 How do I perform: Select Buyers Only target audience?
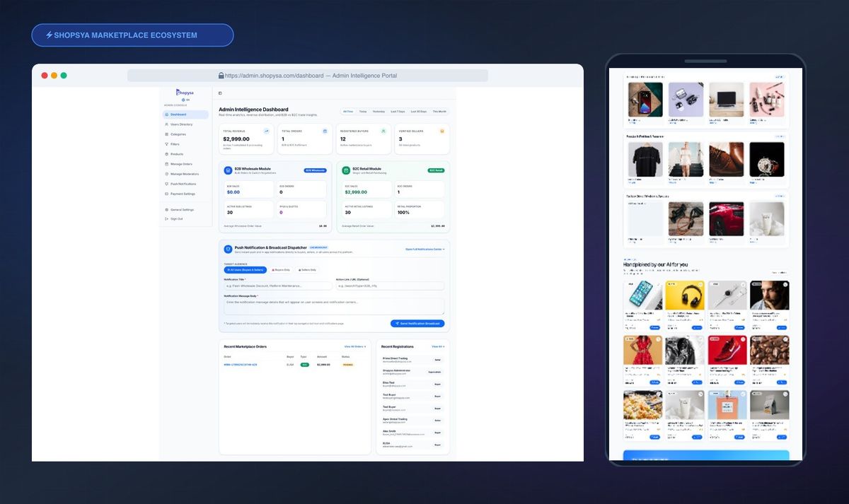tap(281, 269)
